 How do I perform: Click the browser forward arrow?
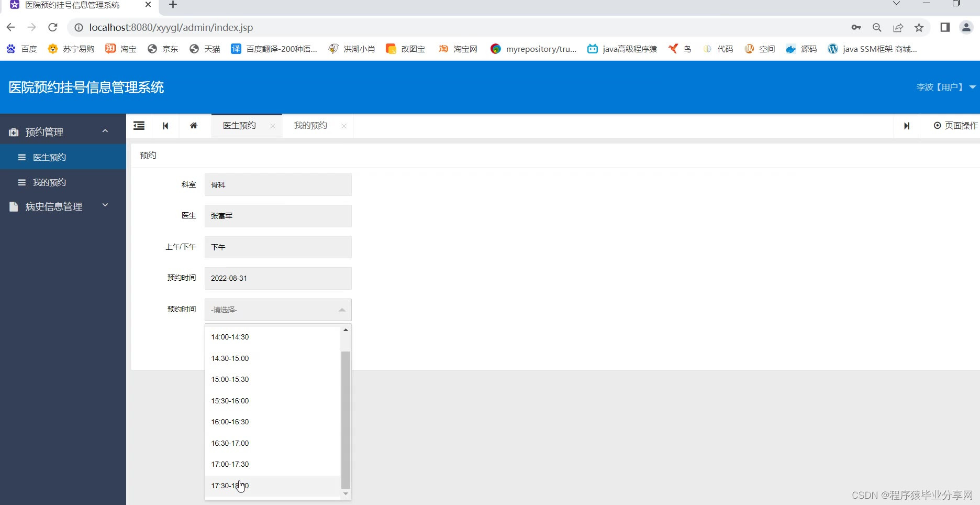coord(31,27)
